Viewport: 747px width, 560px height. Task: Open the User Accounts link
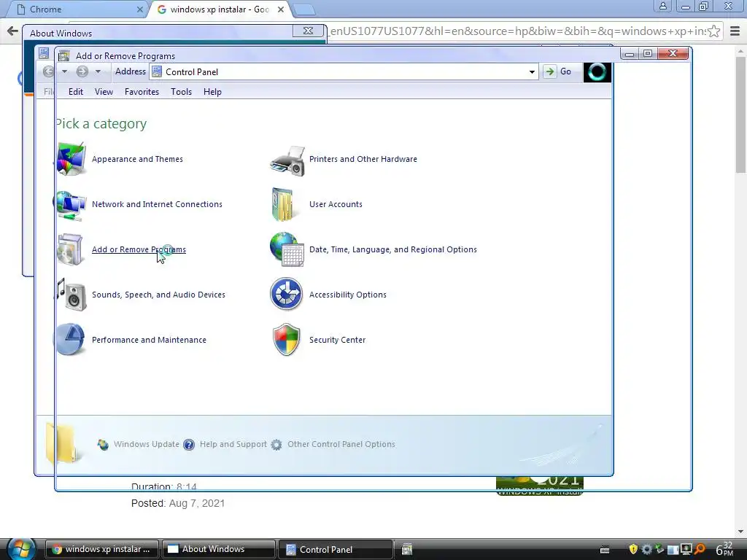[x=336, y=204]
